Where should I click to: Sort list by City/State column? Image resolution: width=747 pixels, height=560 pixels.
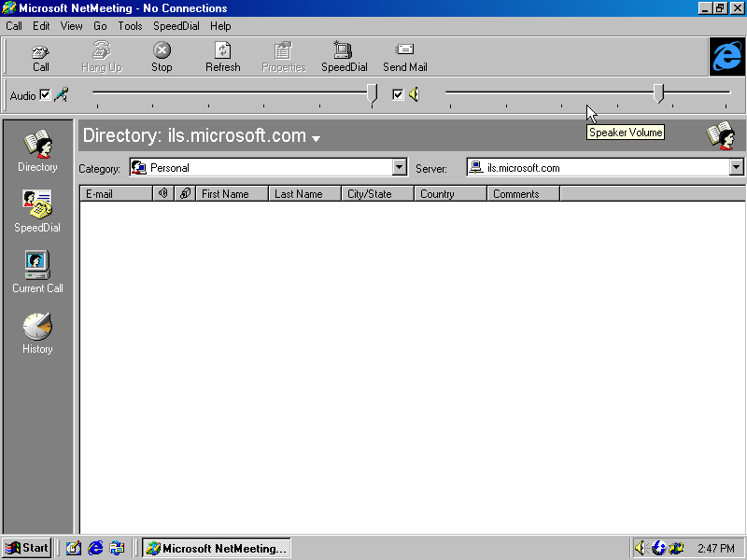(378, 193)
